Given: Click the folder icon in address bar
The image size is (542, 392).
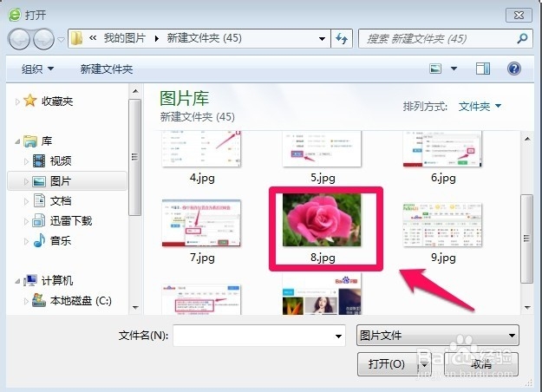Looking at the screenshot, I should point(76,38).
